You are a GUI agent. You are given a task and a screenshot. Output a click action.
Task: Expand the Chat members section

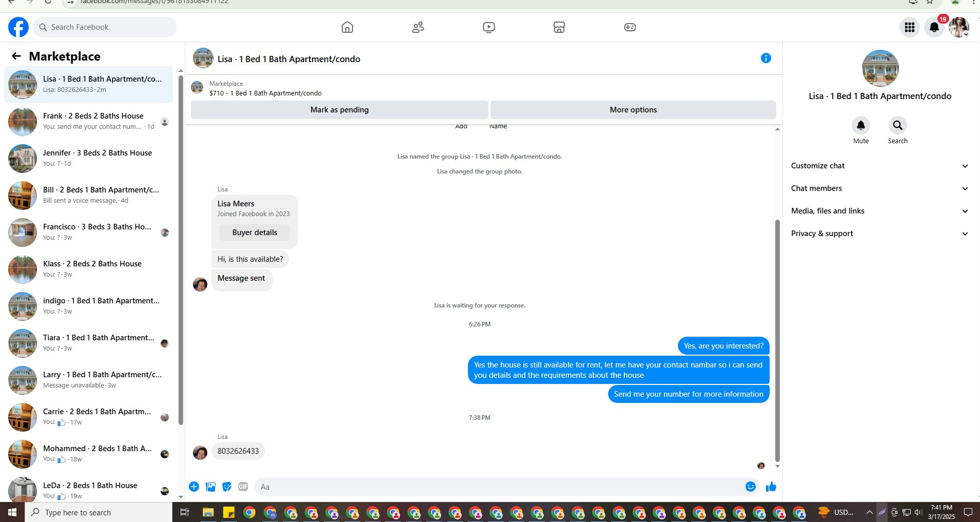880,188
